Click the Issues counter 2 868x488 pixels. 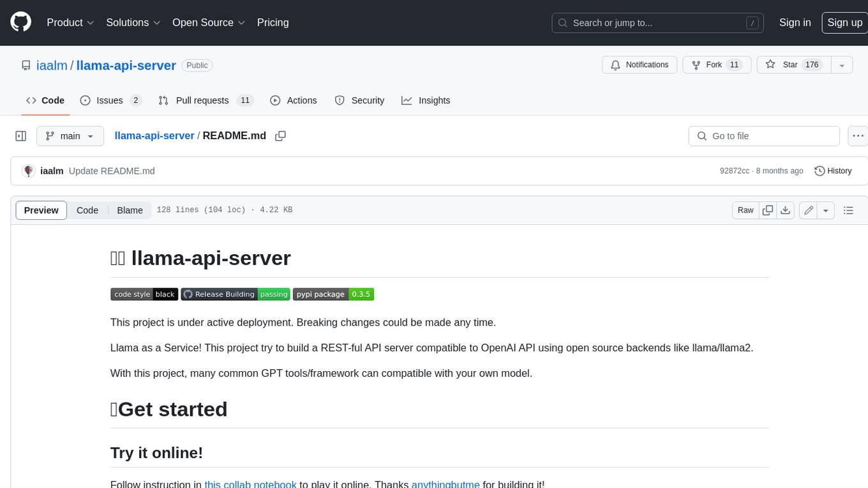(135, 100)
